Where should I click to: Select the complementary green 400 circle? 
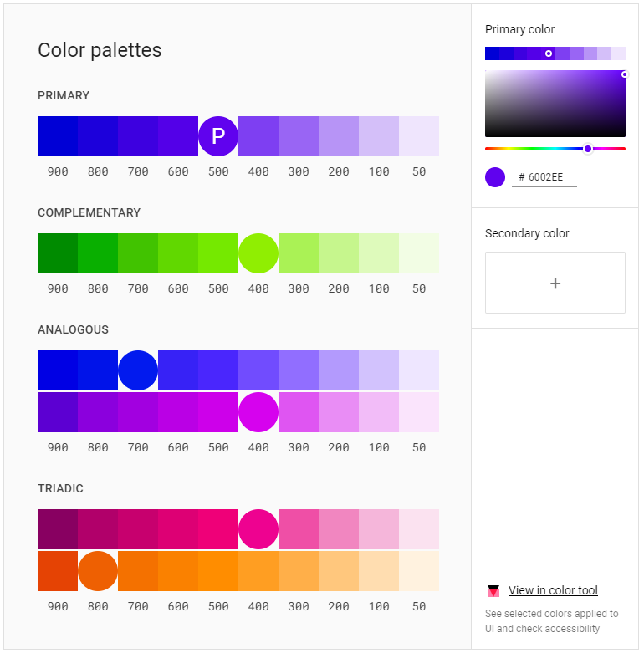pos(258,253)
